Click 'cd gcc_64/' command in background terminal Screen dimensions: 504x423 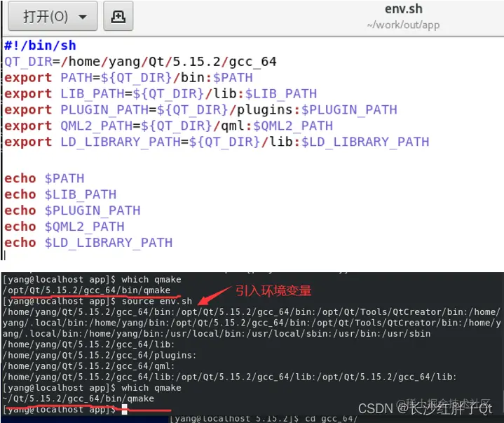pyautogui.click(x=331, y=419)
